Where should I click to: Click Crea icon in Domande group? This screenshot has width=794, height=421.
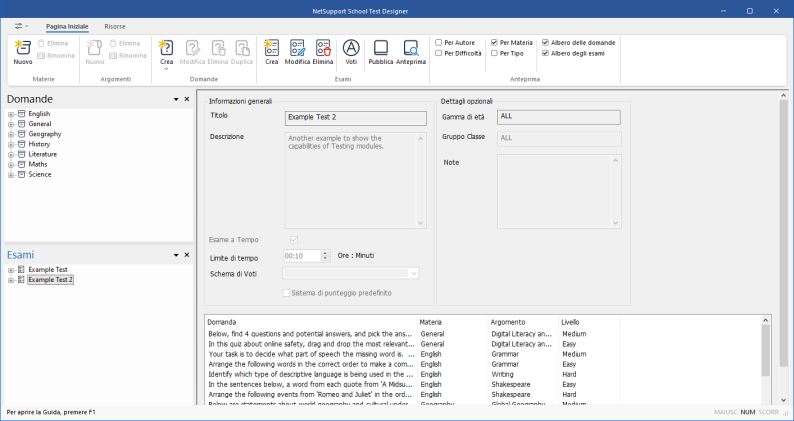pyautogui.click(x=167, y=48)
